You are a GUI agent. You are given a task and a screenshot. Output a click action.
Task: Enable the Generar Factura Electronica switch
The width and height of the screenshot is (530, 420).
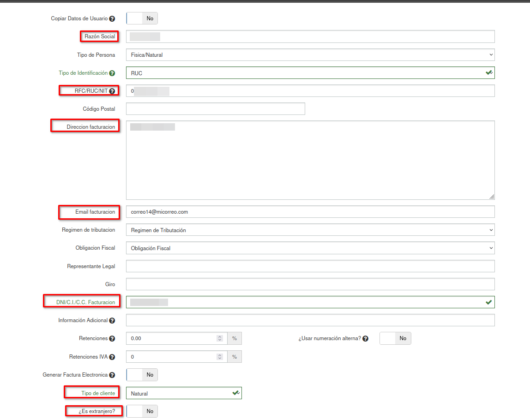[142, 375]
